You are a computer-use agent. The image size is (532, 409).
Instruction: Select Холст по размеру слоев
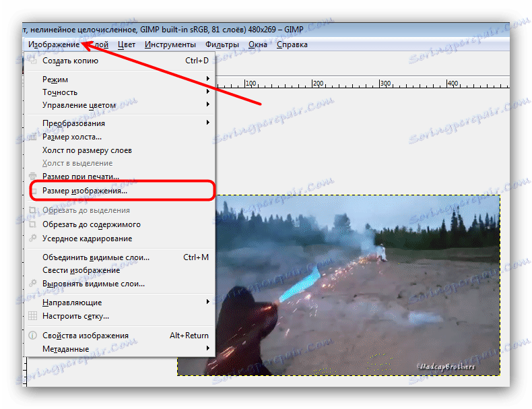click(119, 150)
